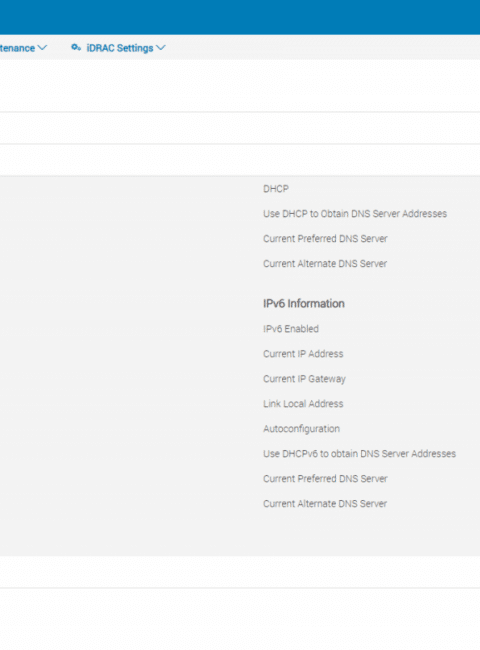Select Use DHCP to Obtain DNS Server Addresses label

tap(355, 214)
